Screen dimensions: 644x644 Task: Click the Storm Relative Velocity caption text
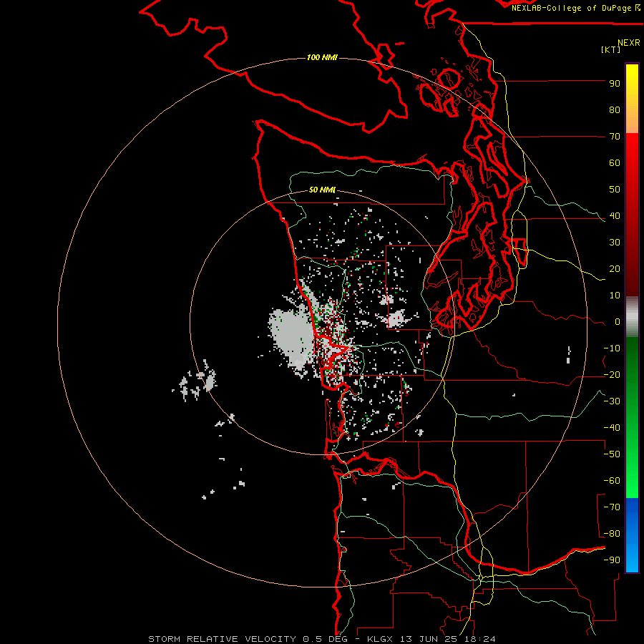pyautogui.click(x=322, y=639)
